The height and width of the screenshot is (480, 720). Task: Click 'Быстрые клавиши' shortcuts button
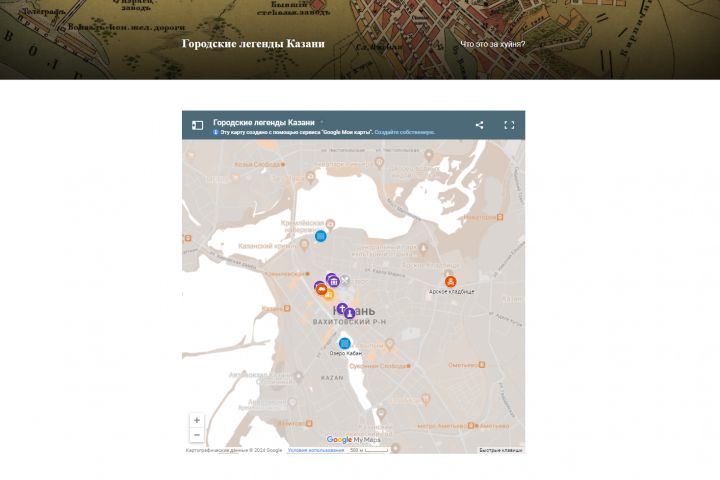click(x=501, y=450)
